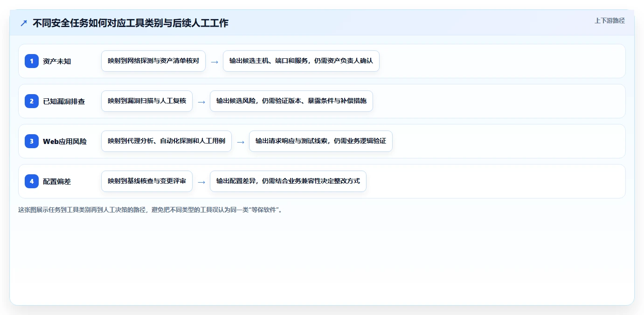The image size is (644, 315).
Task: Open the 映射到基线核查与变更评审 box
Action: coord(147,181)
